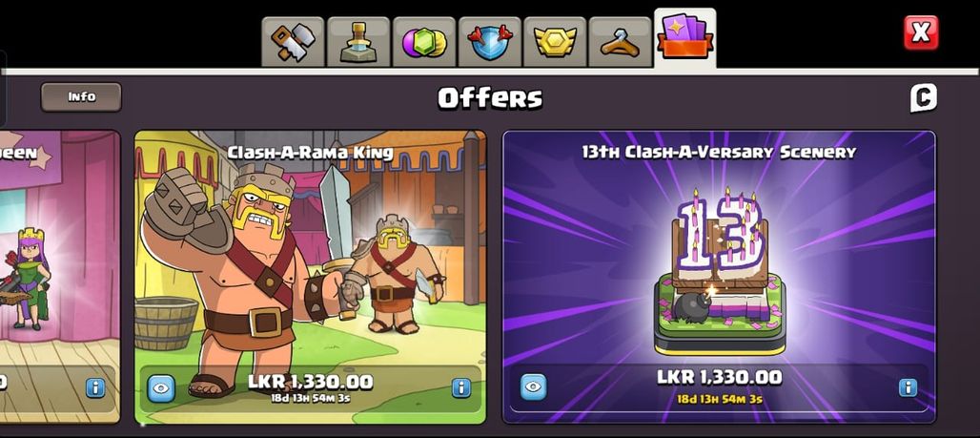Open the sword pedestal shop tab
Image resolution: width=980 pixels, height=438 pixels.
(x=358, y=42)
